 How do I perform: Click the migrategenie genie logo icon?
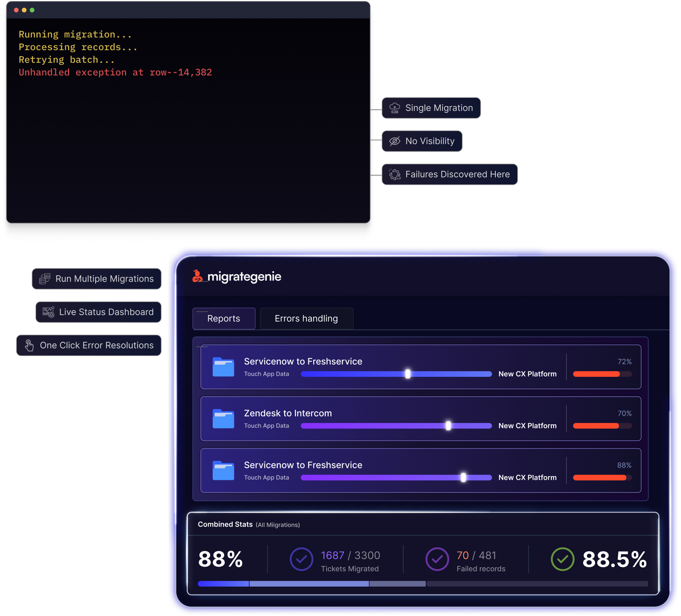click(x=197, y=276)
